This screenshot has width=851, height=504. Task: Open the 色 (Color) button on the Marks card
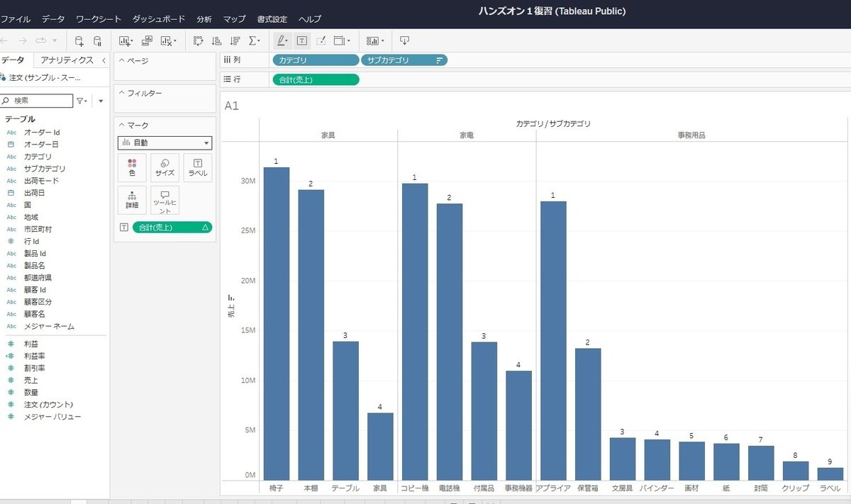[x=132, y=167]
